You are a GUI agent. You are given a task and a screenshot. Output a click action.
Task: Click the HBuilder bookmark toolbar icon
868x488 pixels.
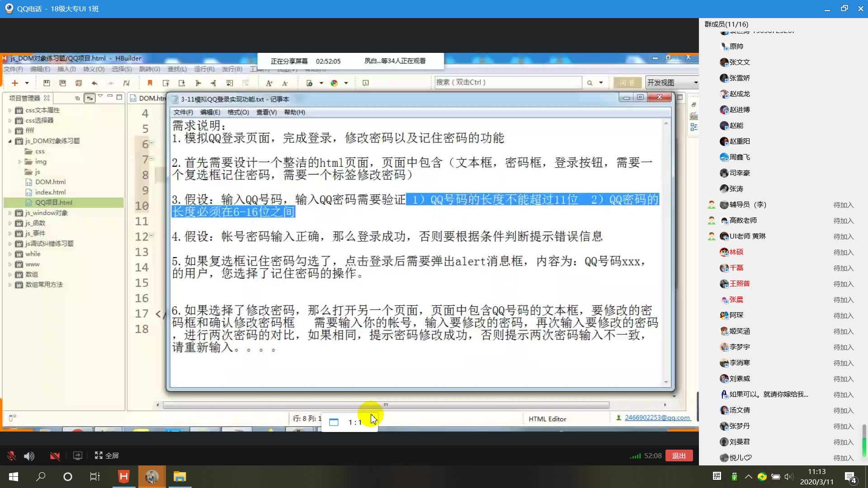150,83
